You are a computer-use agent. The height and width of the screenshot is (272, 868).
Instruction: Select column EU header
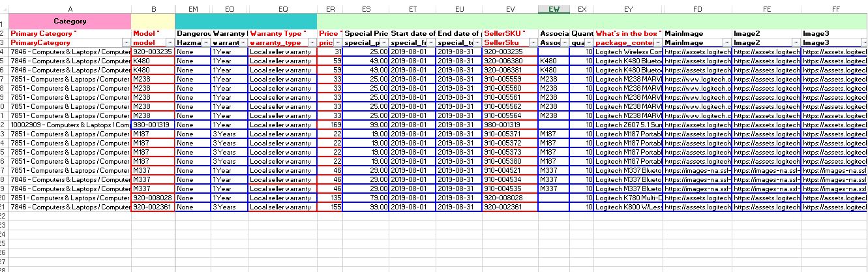coord(459,9)
